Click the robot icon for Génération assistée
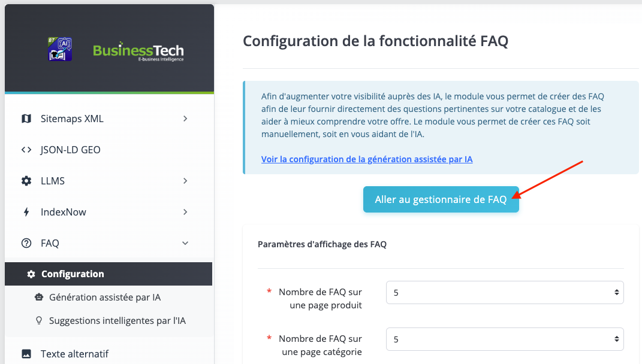Screen dimensions: 642x364 [39, 297]
